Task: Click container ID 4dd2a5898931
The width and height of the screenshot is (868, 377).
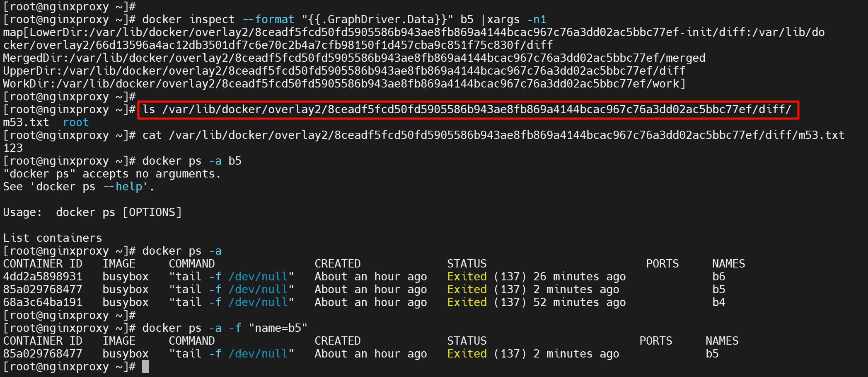Action: tap(43, 277)
